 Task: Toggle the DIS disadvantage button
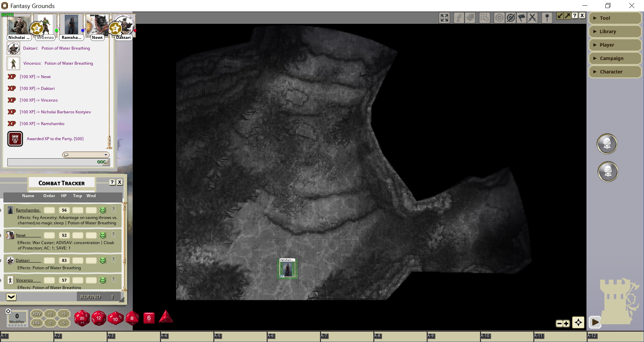(37, 323)
